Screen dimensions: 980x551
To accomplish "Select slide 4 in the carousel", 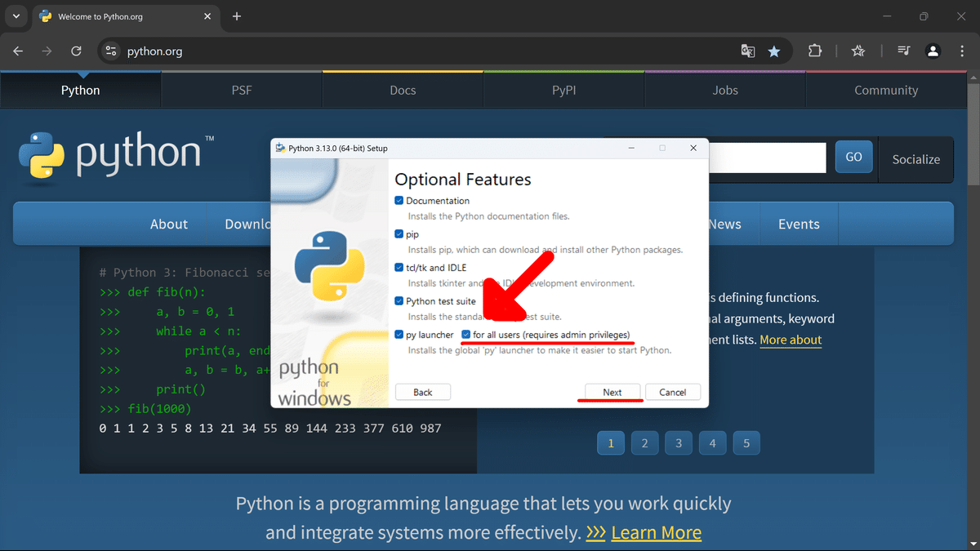I will pyautogui.click(x=712, y=443).
